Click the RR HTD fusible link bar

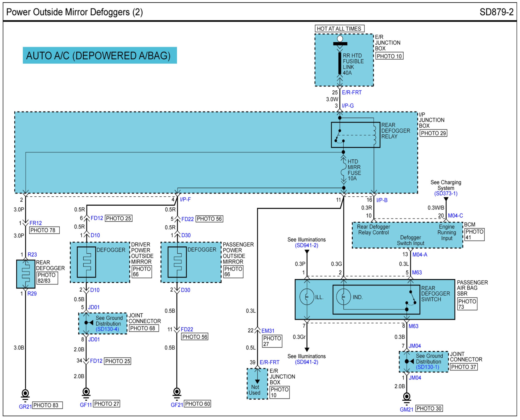coord(340,63)
